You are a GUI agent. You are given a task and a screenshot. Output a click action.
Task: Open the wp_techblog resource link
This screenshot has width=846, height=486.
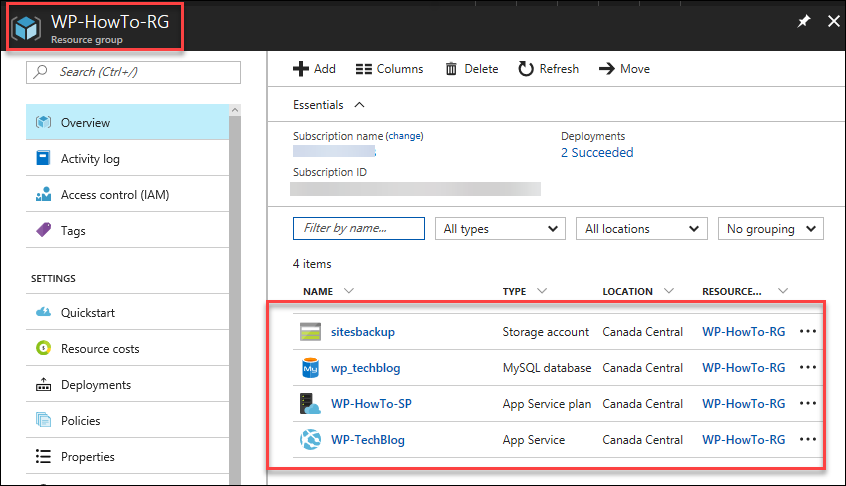pos(365,368)
